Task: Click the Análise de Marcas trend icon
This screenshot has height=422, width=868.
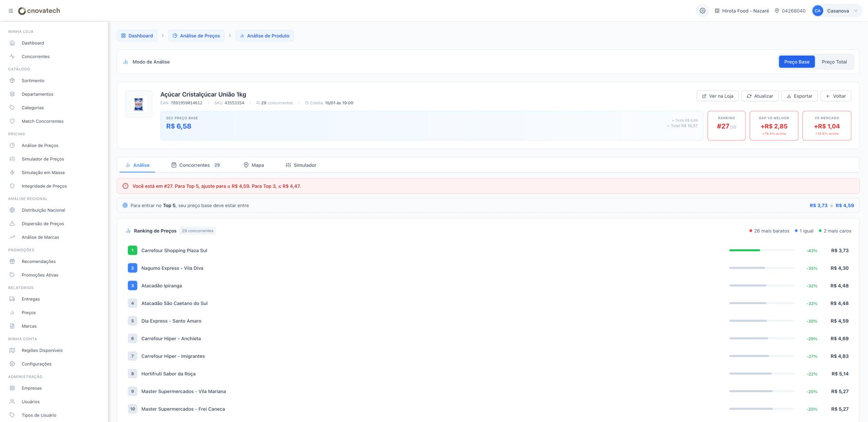Action: [12, 237]
